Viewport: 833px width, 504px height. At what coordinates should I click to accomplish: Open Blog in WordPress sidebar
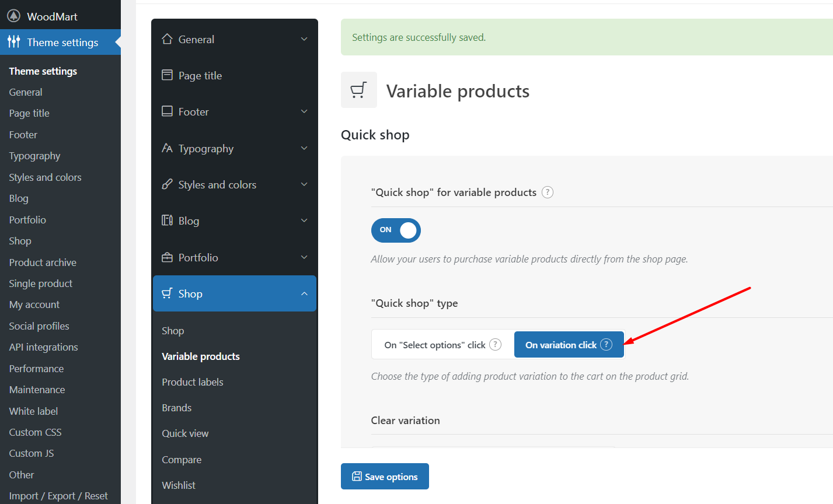point(19,198)
